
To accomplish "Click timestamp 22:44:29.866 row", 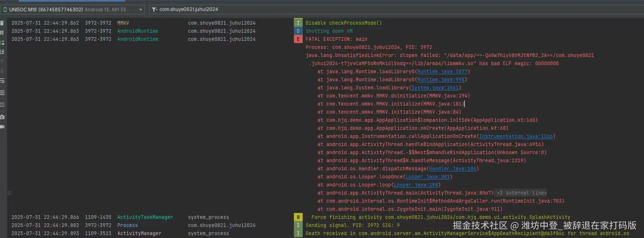I will point(61,217).
